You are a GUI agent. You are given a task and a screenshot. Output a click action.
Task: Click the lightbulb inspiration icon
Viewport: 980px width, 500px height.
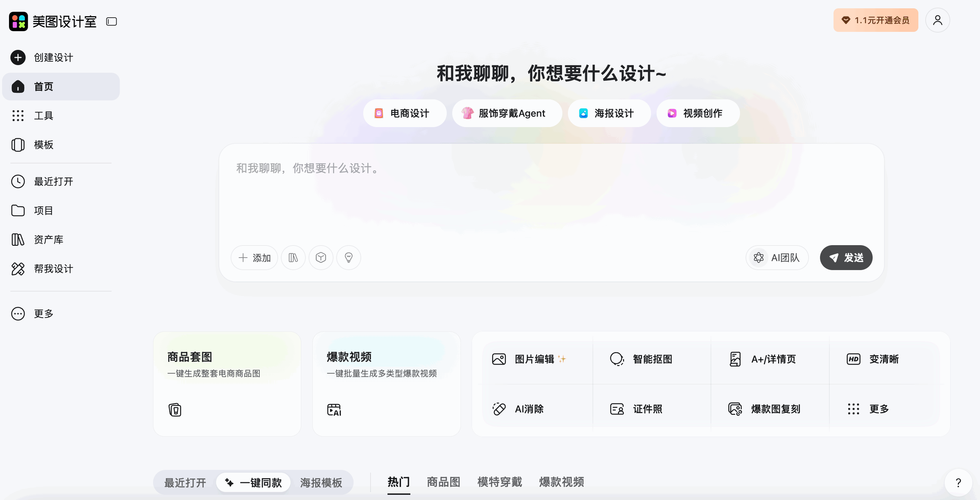point(348,258)
